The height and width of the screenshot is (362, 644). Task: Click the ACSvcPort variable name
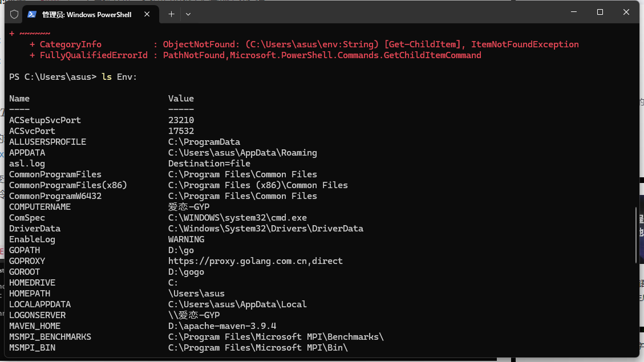pyautogui.click(x=32, y=131)
